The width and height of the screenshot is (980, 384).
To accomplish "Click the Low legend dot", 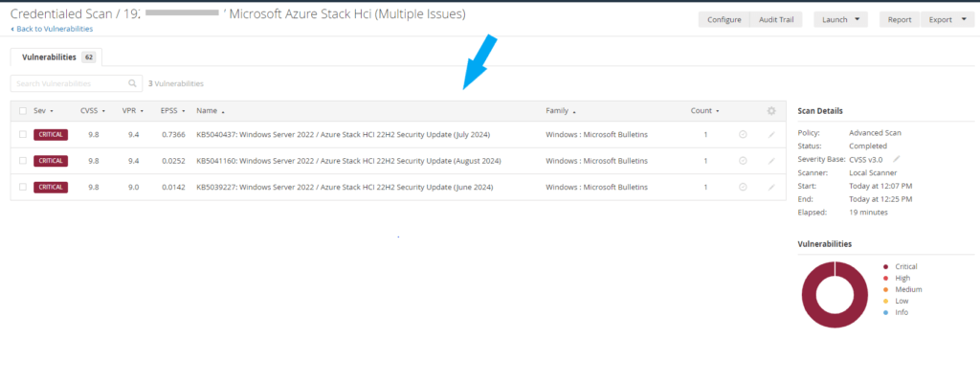I will tap(885, 301).
